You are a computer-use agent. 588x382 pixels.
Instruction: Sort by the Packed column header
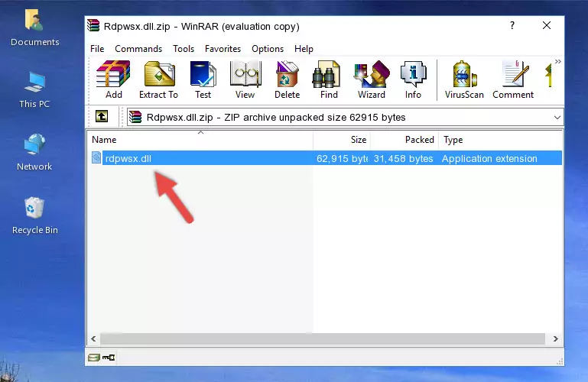[404, 140]
